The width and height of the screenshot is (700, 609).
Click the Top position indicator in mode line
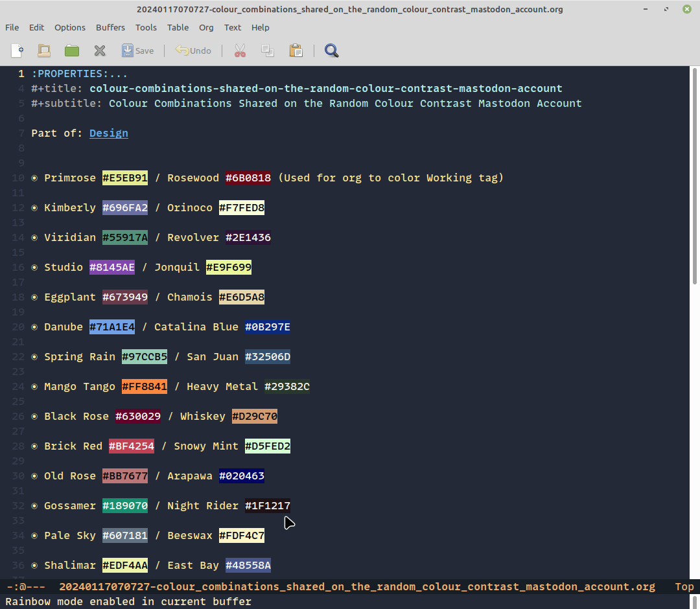point(684,587)
